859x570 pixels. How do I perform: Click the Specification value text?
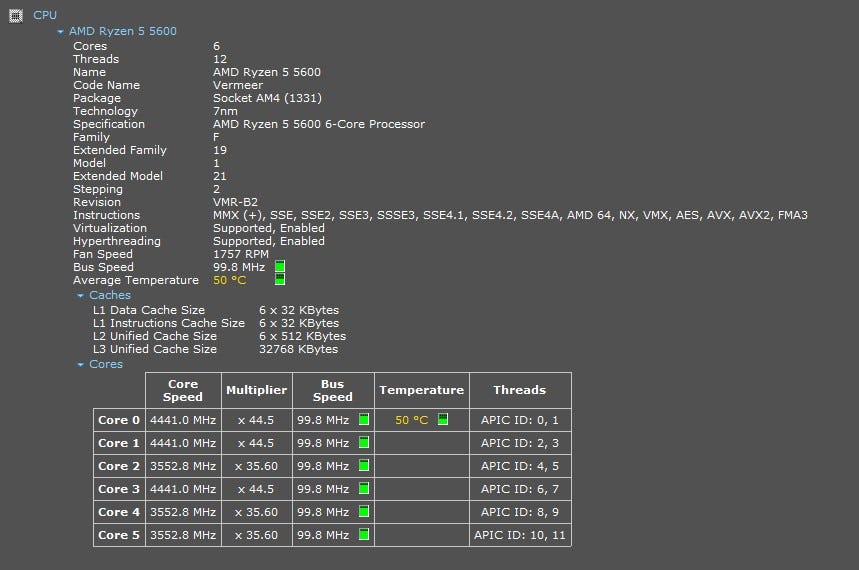pyautogui.click(x=319, y=124)
